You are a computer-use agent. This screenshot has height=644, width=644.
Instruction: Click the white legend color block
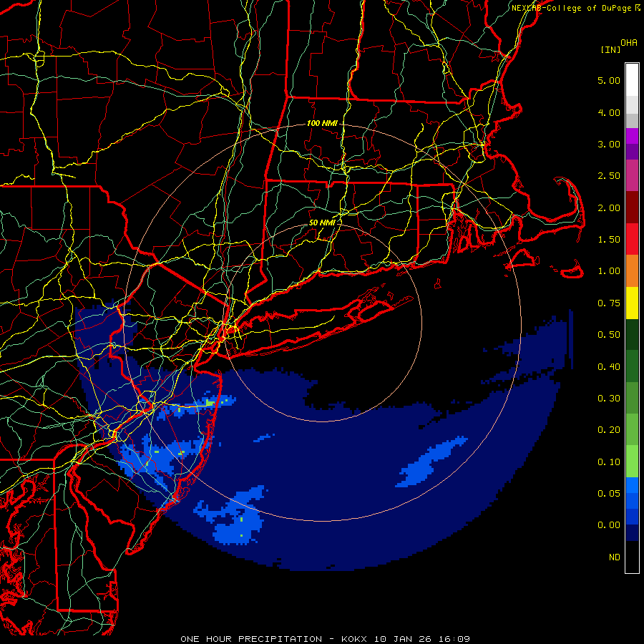click(x=632, y=80)
